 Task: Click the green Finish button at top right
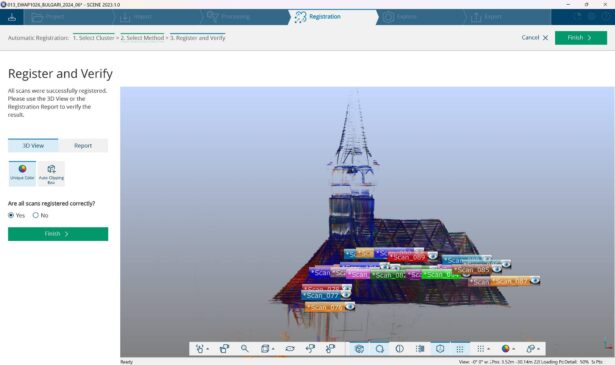(x=580, y=38)
